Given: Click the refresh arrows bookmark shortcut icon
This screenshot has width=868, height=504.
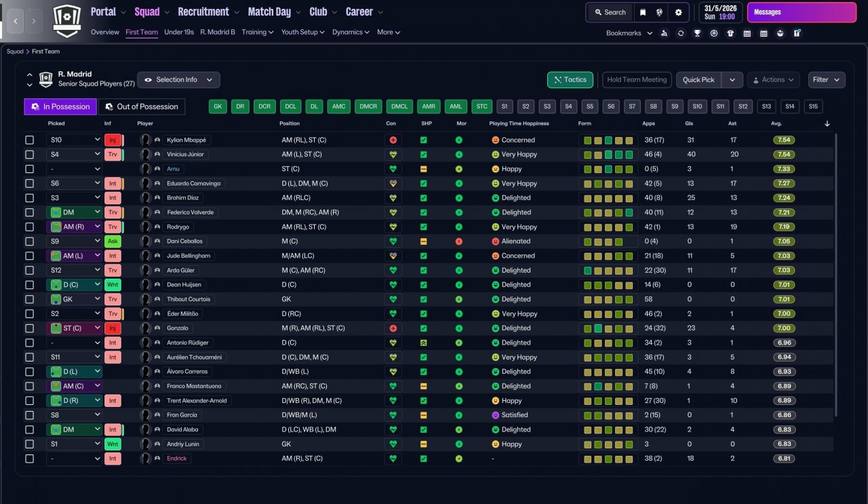Looking at the screenshot, I should coord(681,33).
